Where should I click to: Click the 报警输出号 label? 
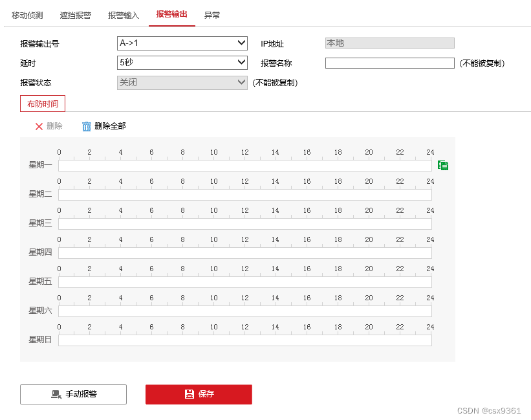(x=39, y=44)
